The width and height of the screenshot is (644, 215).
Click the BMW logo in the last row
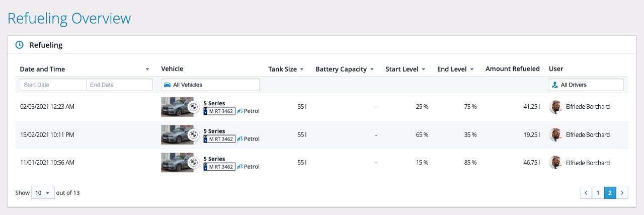pos(193,163)
